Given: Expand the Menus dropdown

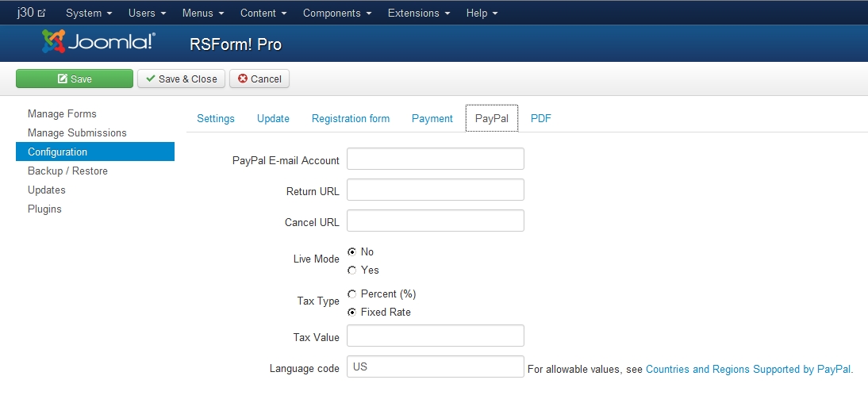Looking at the screenshot, I should click(x=202, y=13).
